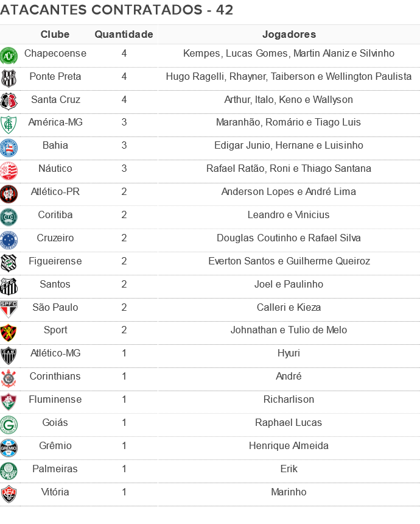Click the Cruzeiro blue star crest
420x524 pixels.
(x=9, y=240)
